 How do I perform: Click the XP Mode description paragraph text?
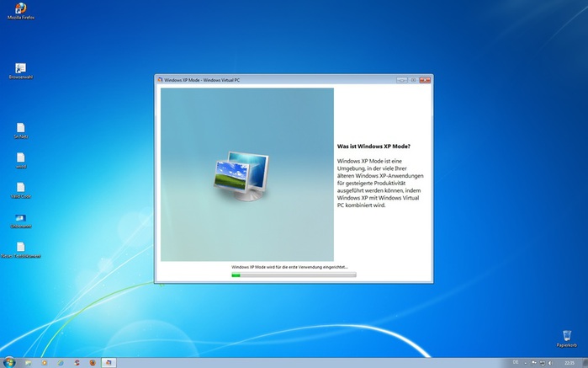click(x=380, y=183)
